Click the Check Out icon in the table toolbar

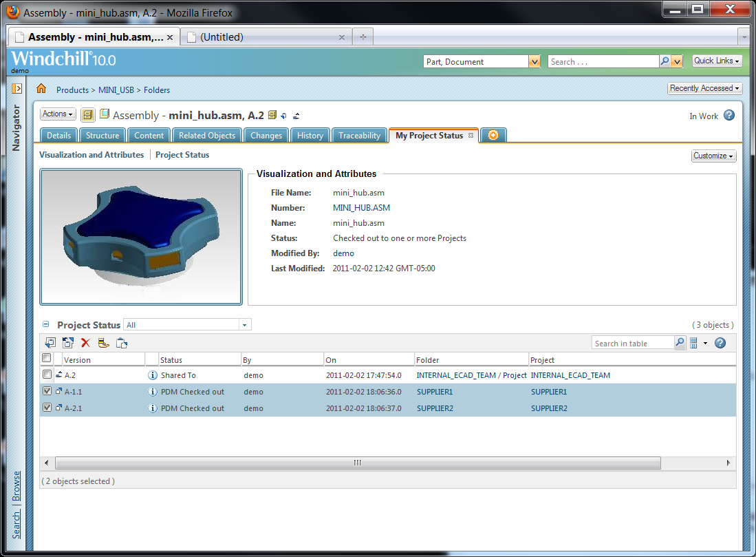click(103, 342)
